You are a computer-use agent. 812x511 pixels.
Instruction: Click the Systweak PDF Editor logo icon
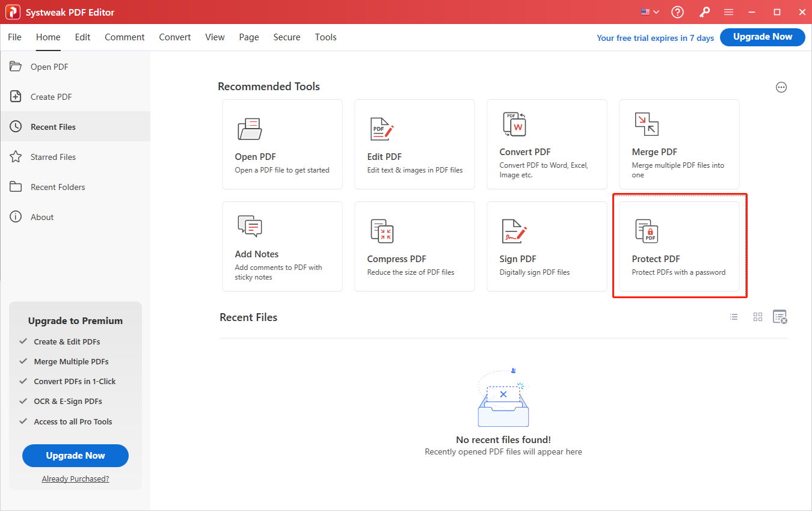pyautogui.click(x=13, y=12)
